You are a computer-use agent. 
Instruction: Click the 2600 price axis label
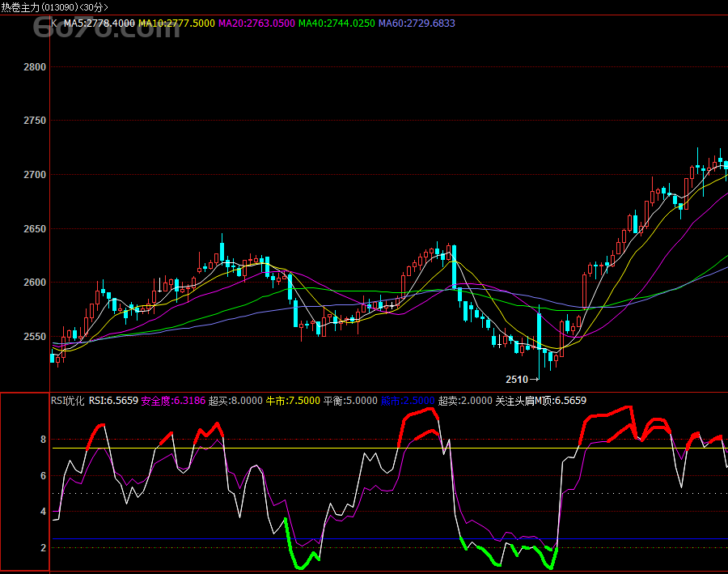[35, 282]
